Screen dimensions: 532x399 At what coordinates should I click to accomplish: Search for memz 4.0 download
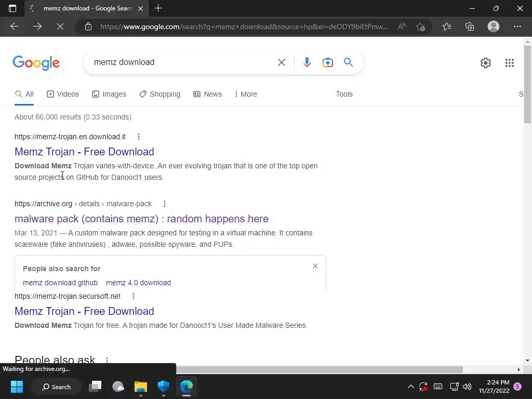(x=138, y=283)
